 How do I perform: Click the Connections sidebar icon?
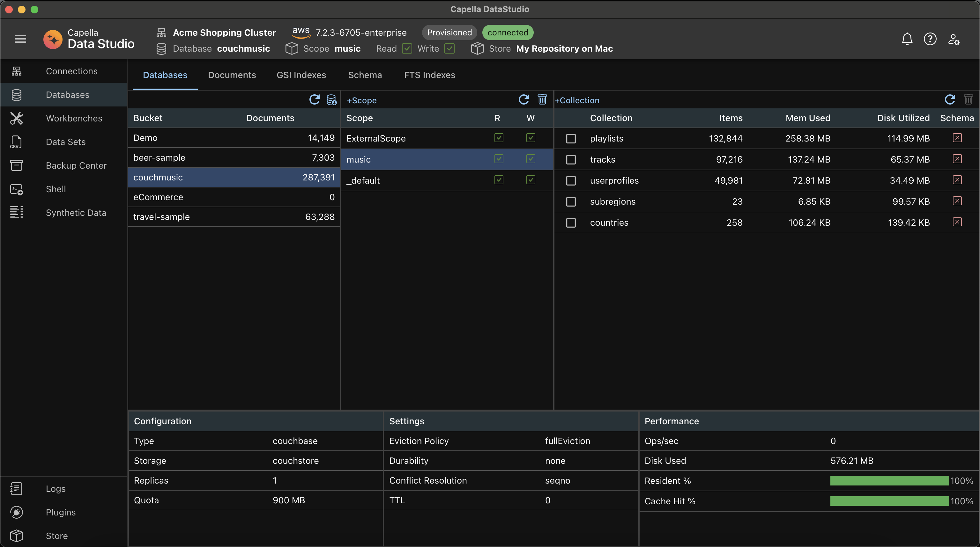[16, 71]
